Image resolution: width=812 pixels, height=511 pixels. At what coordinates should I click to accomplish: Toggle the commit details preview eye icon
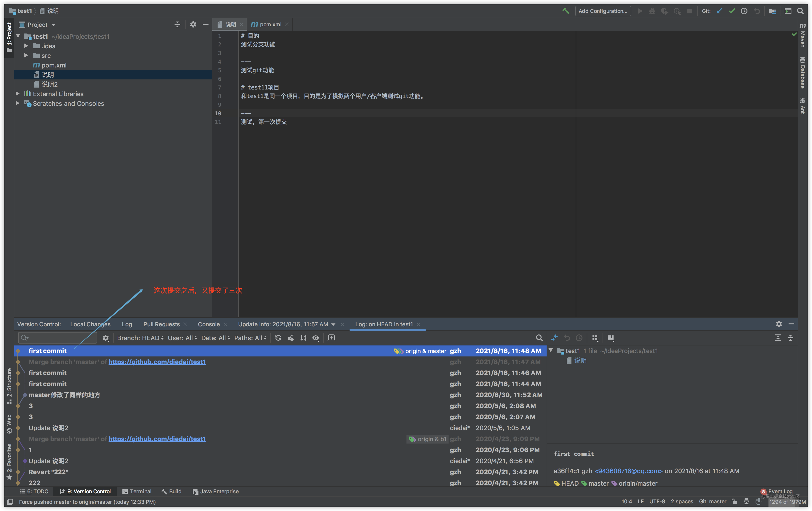click(316, 338)
